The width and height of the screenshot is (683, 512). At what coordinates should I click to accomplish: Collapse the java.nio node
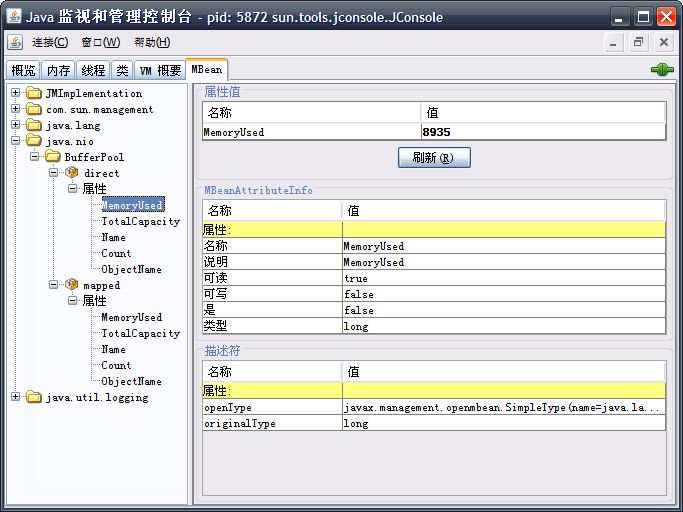point(15,140)
